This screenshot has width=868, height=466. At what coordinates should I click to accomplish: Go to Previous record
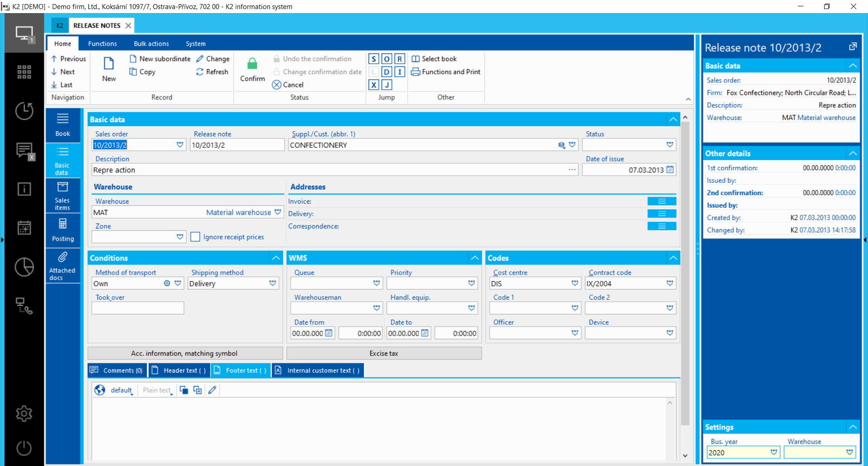pos(68,59)
